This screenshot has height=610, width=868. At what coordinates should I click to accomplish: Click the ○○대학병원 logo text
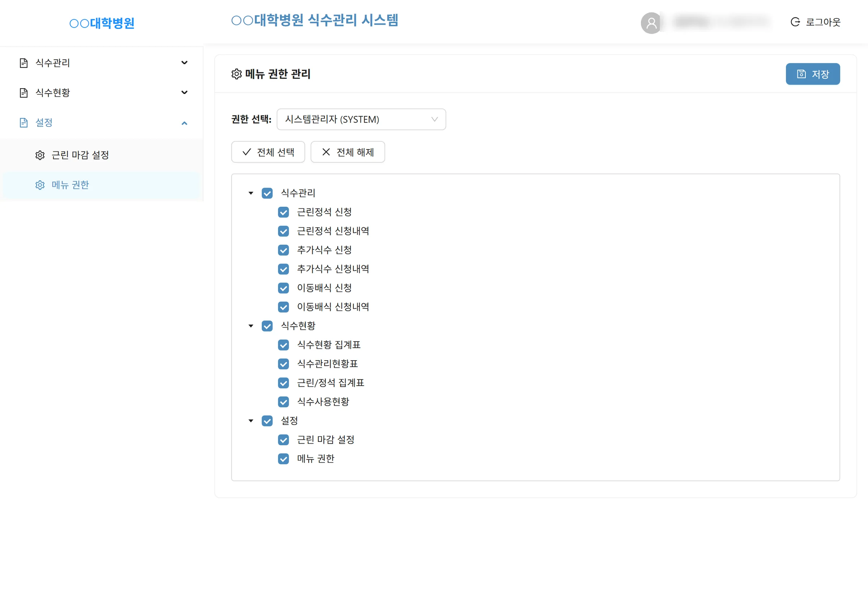pyautogui.click(x=102, y=23)
